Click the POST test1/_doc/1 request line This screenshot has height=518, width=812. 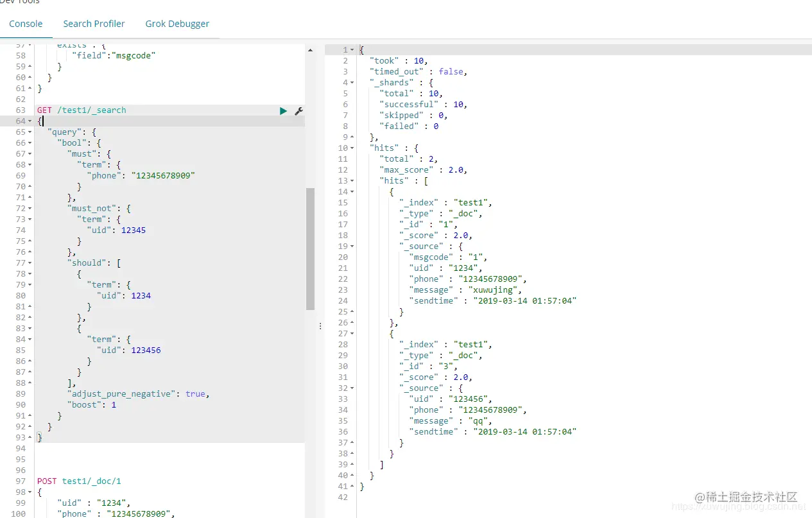click(79, 481)
